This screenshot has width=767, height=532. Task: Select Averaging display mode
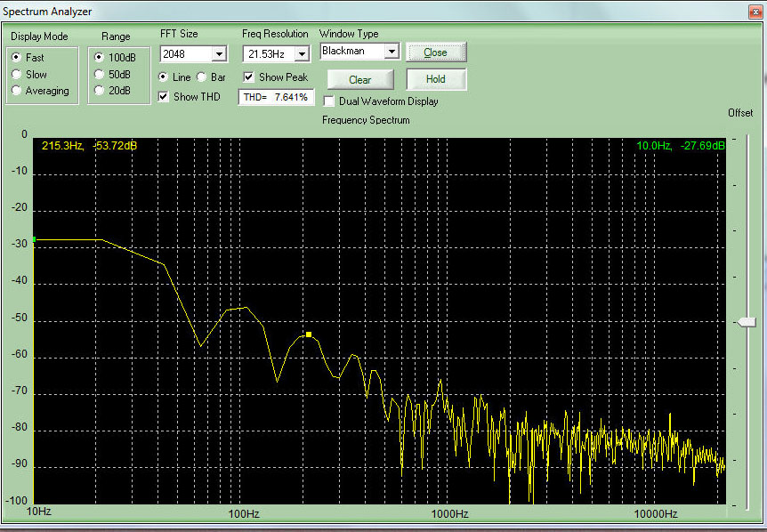click(x=17, y=91)
